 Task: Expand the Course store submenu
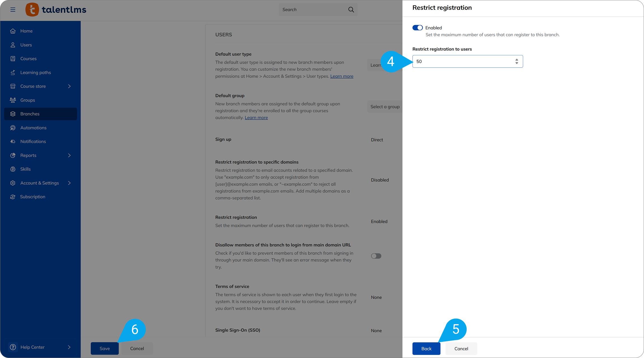tap(69, 86)
